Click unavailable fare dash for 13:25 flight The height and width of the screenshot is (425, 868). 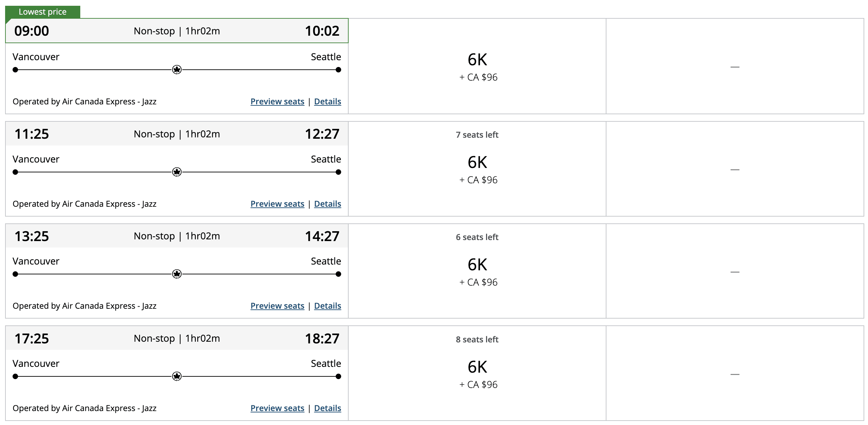coord(735,272)
